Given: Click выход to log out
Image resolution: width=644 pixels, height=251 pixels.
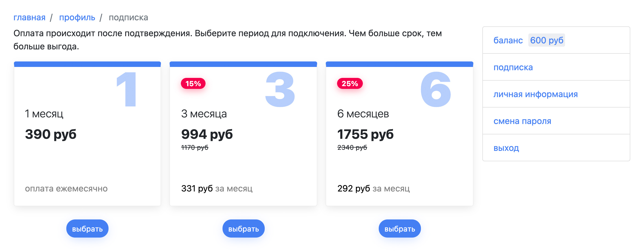Looking at the screenshot, I should coord(556,148).
